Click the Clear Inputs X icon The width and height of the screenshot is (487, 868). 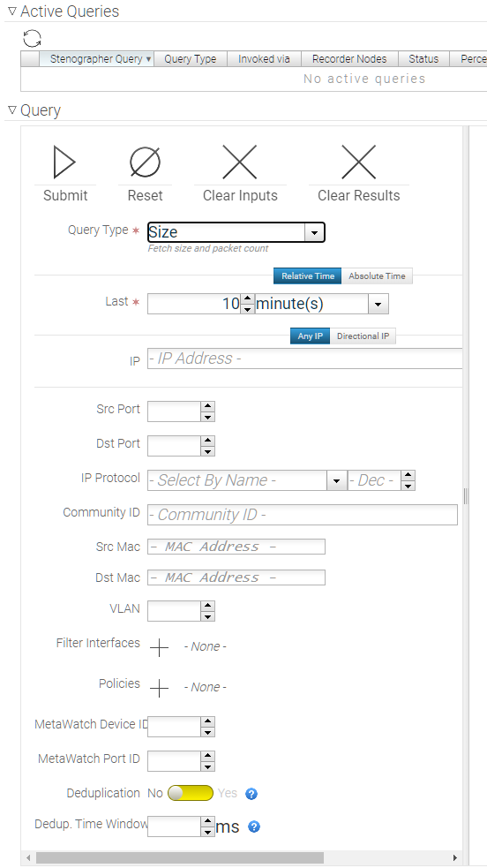click(x=240, y=162)
